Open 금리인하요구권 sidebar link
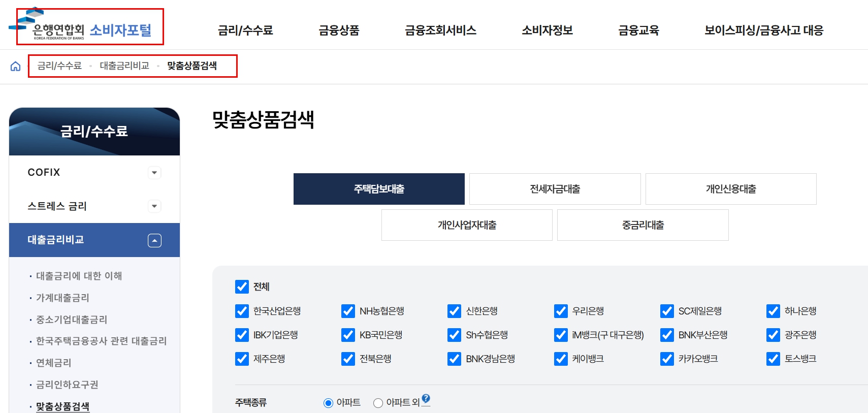This screenshot has width=868, height=413. tap(67, 385)
